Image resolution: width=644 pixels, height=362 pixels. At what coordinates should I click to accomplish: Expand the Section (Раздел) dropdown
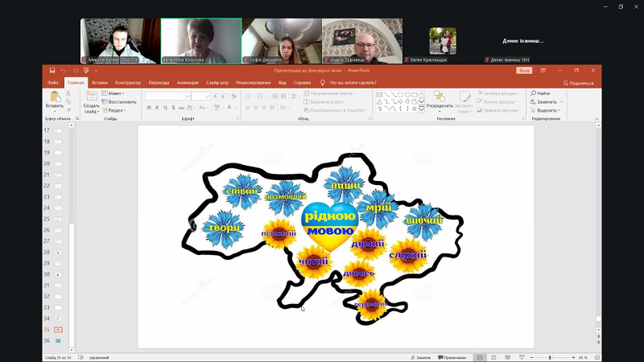(115, 111)
